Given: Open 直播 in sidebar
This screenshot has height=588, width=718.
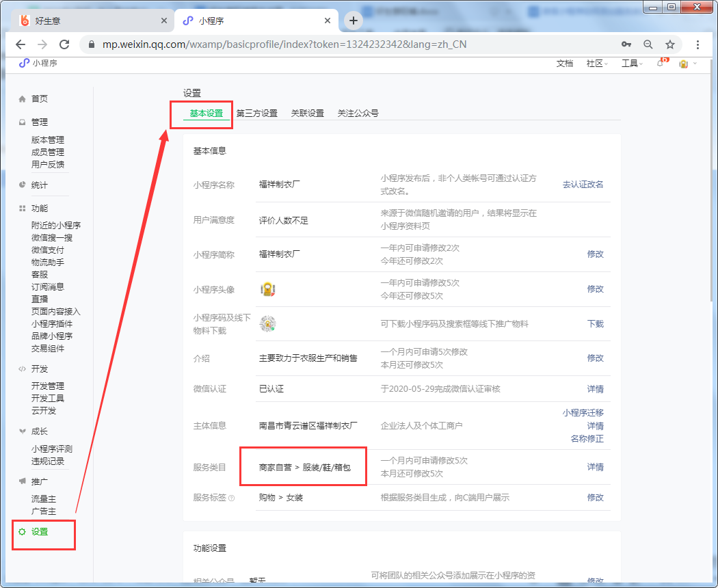Looking at the screenshot, I should point(40,299).
